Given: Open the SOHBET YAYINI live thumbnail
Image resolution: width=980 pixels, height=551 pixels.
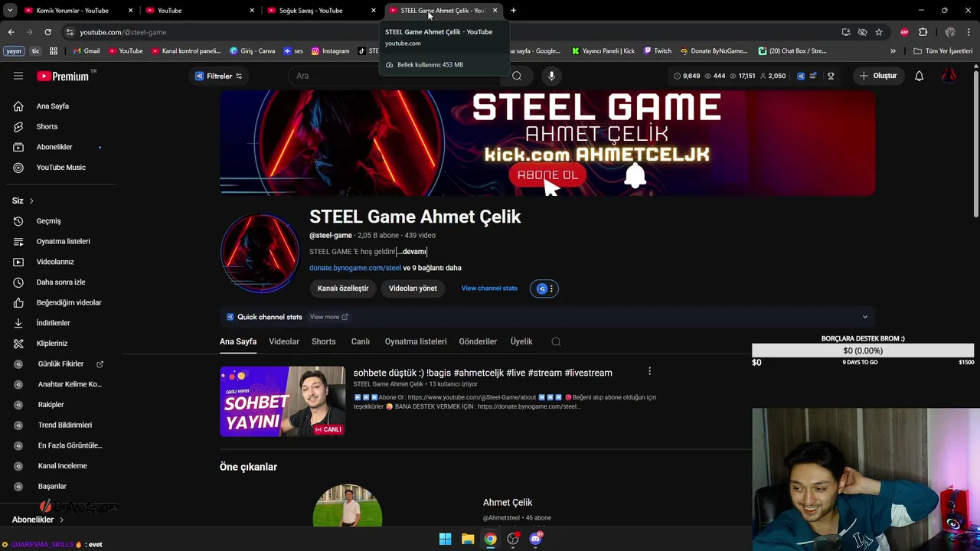Looking at the screenshot, I should tap(283, 401).
